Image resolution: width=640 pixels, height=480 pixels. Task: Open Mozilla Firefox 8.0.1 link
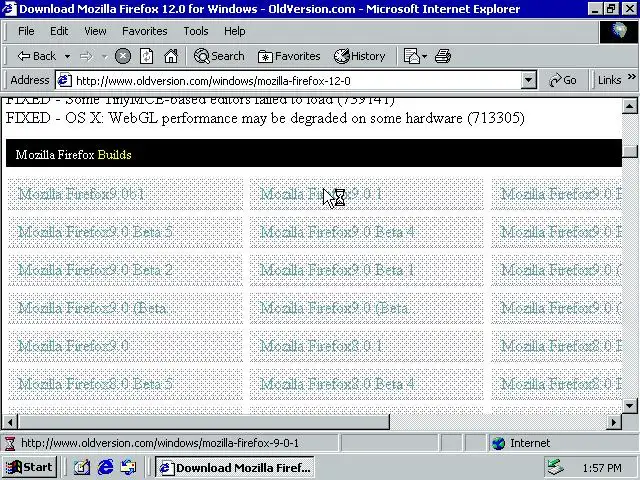tap(321, 346)
